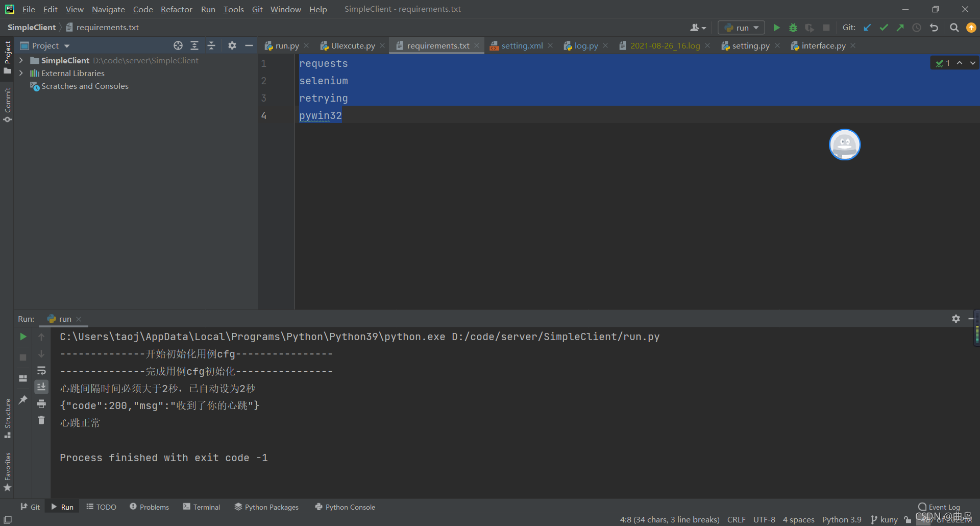Close the requirements.txt tab
Viewport: 980px width, 526px height.
(x=477, y=45)
